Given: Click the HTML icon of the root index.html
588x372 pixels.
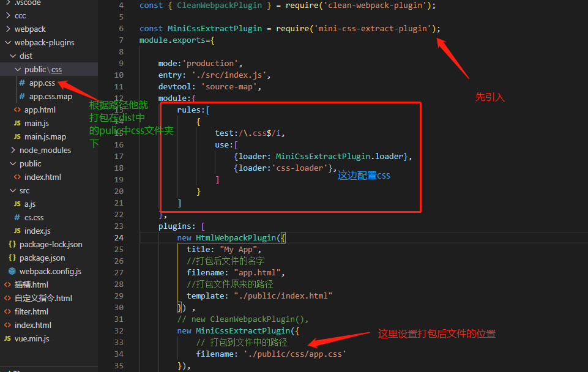Looking at the screenshot, I should click(7, 325).
